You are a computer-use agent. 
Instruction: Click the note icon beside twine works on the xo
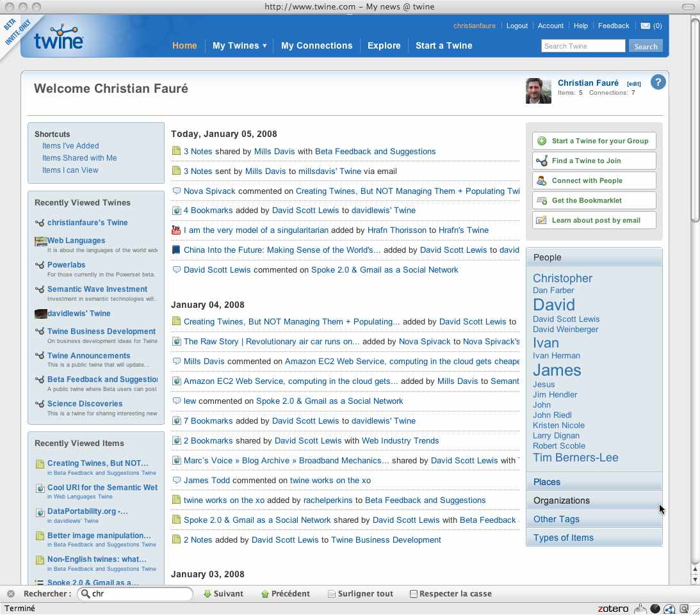tap(176, 500)
